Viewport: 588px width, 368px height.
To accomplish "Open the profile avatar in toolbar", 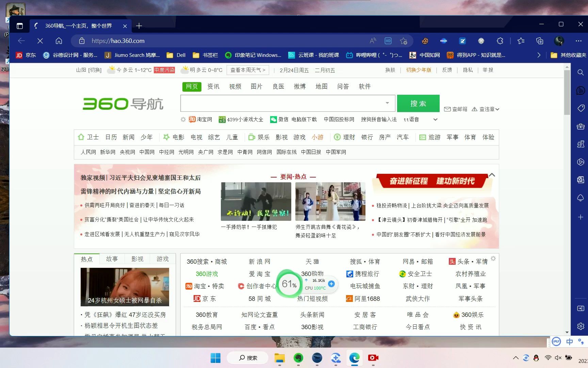I will pos(559,41).
